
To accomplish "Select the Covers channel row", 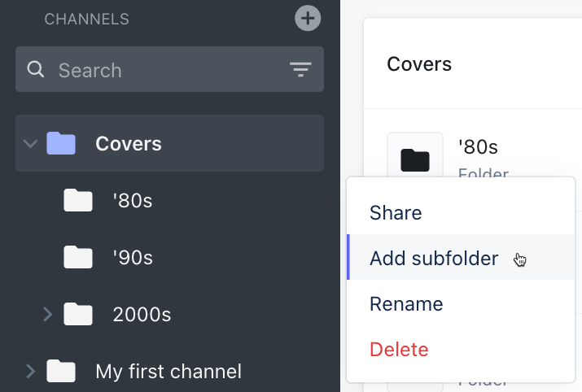I will click(169, 143).
